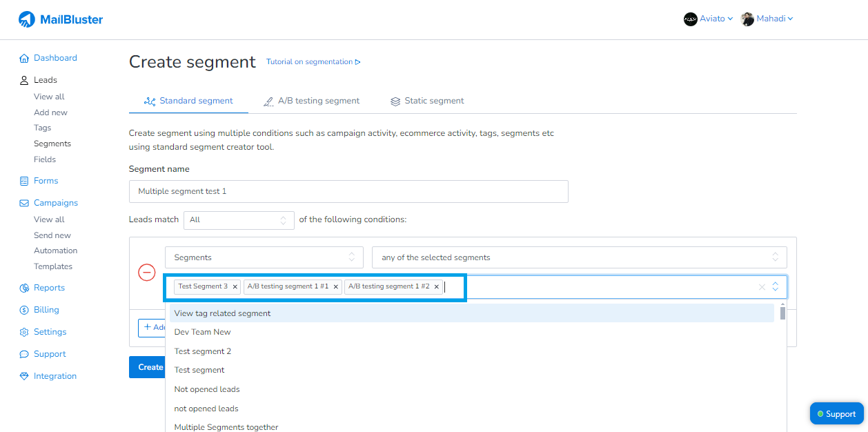
Task: Remove condition with red minus icon
Action: point(147,273)
